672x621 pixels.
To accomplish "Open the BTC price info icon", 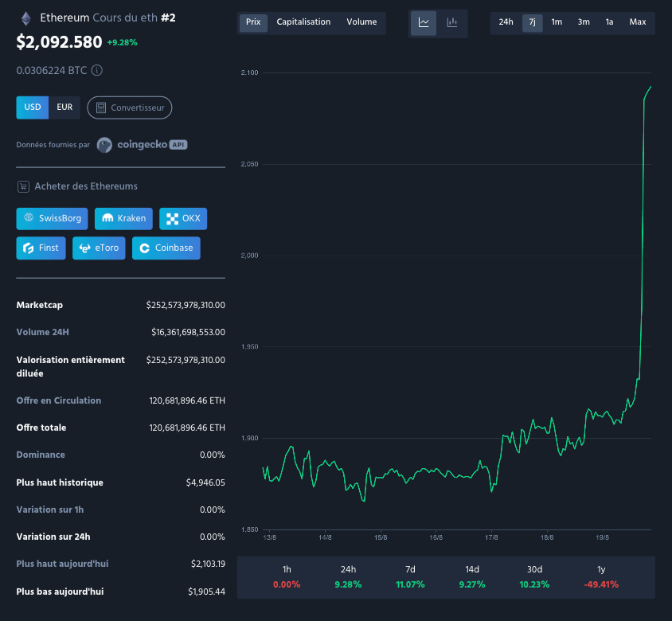I will click(x=97, y=70).
